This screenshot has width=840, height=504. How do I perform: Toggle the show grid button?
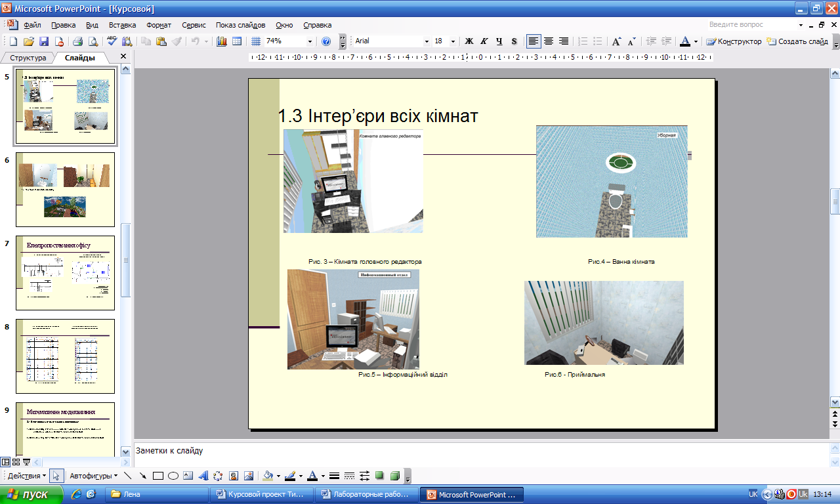[256, 41]
